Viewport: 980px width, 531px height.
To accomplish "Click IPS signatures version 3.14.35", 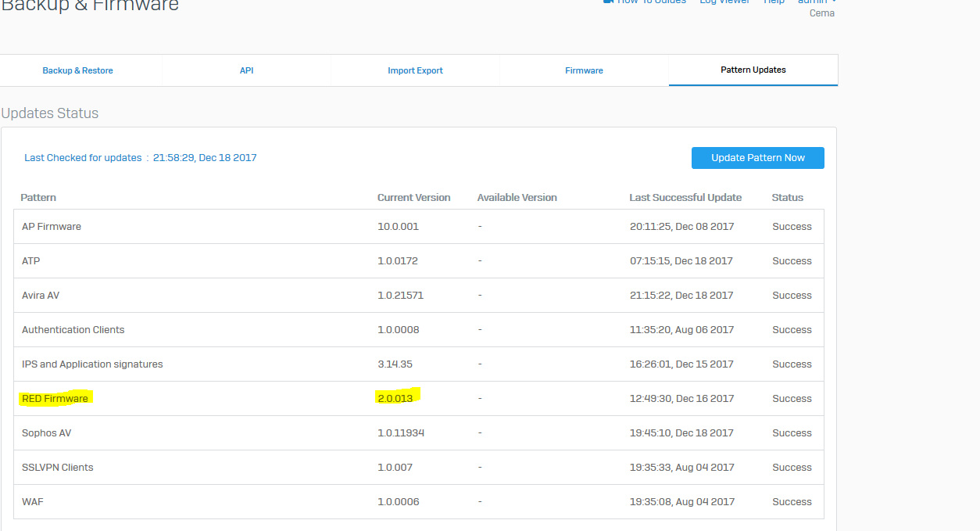I will coord(395,364).
